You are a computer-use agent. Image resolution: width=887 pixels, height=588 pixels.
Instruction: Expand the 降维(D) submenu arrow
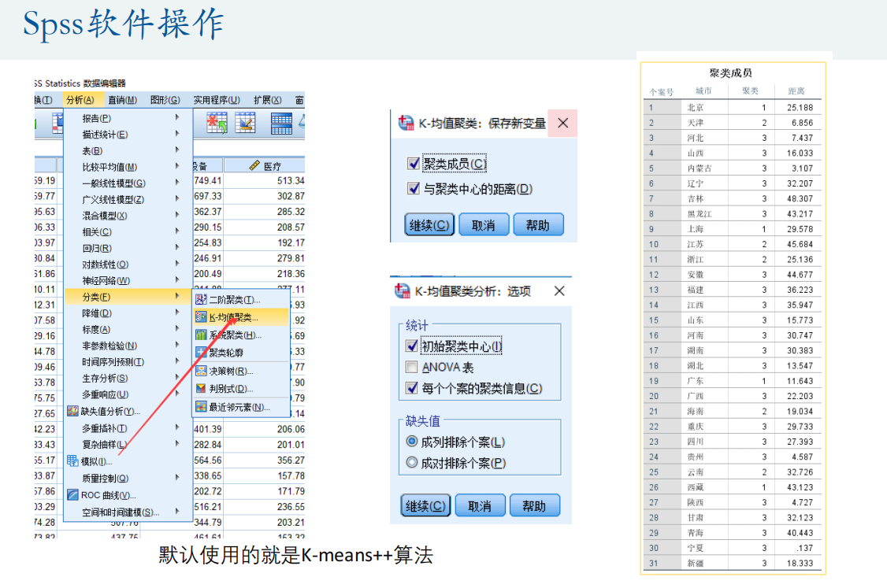coord(177,312)
